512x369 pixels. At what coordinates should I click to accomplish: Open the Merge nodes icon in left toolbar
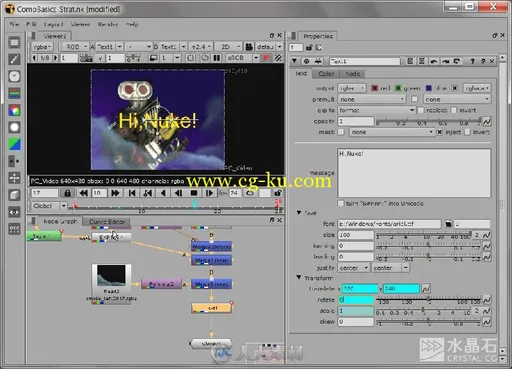pyautogui.click(x=14, y=161)
